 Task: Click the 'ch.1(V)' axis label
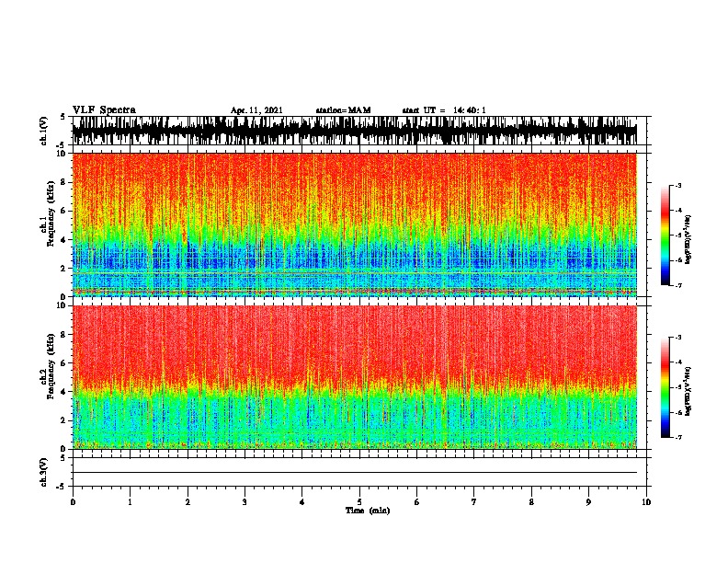tap(43, 131)
